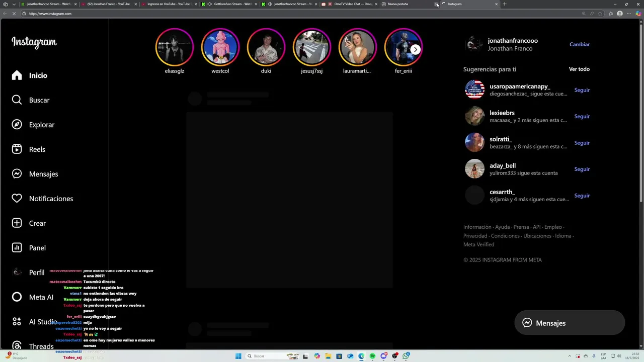Screen dimensions: 644x362
Task: Follow lexieebrs with Seguir
Action: 582,116
